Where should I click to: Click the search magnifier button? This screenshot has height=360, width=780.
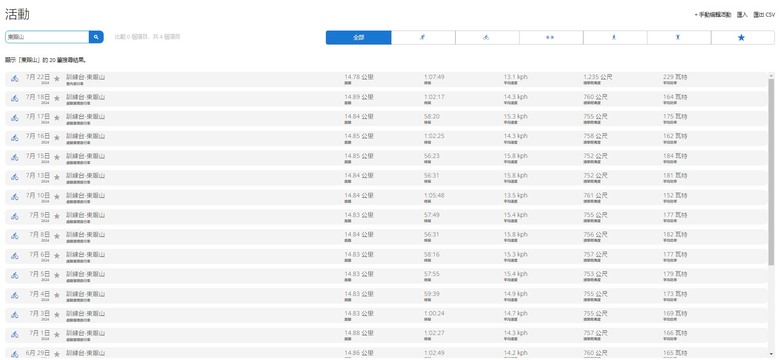coord(96,37)
